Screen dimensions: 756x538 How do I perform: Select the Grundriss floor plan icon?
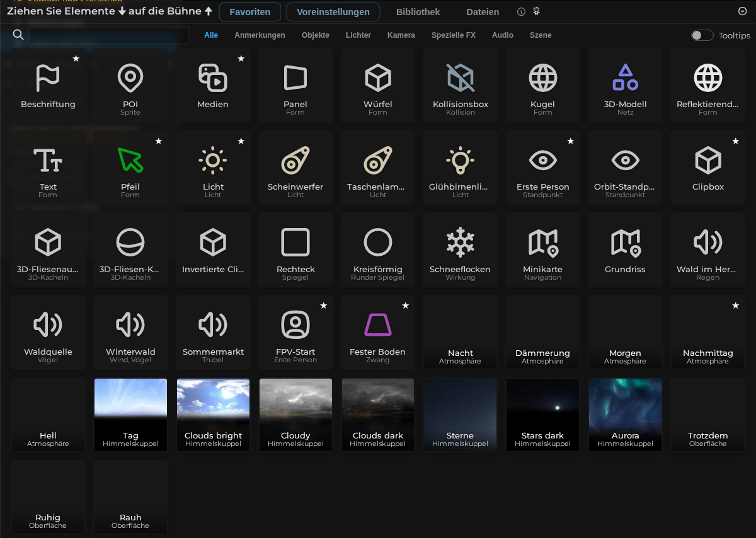625,243
